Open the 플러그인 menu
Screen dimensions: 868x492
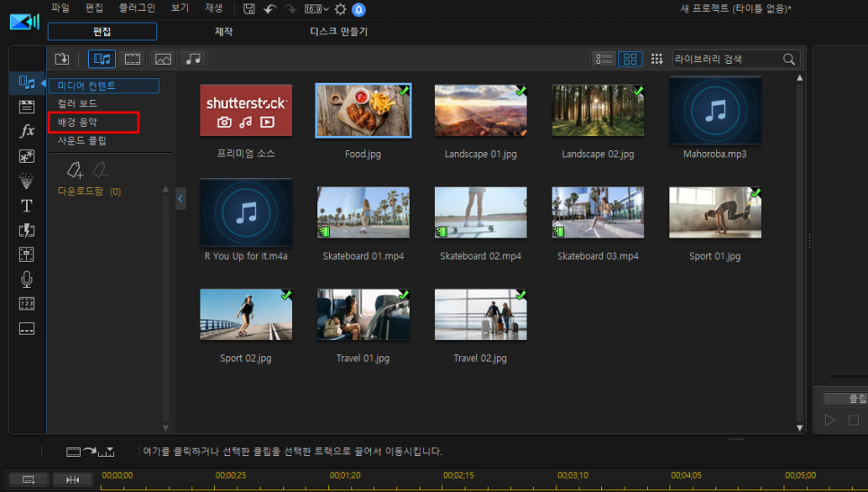coord(137,8)
